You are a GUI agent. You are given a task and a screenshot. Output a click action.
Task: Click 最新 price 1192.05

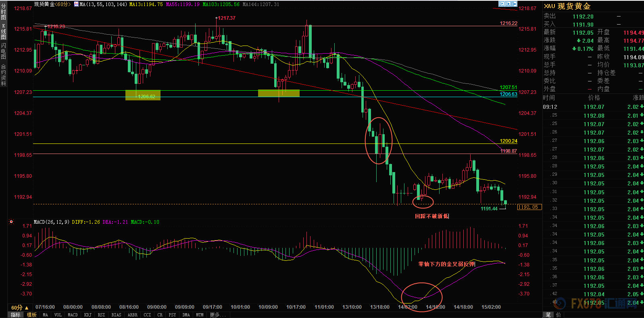coord(583,33)
